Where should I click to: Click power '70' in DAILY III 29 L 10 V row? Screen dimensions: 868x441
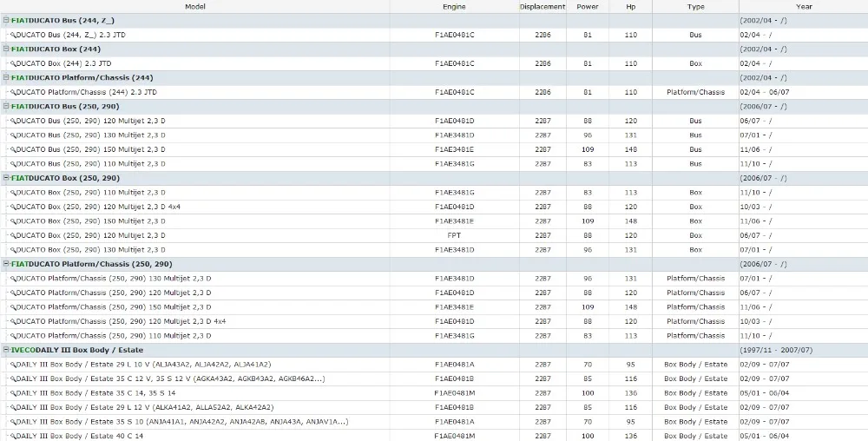point(588,365)
